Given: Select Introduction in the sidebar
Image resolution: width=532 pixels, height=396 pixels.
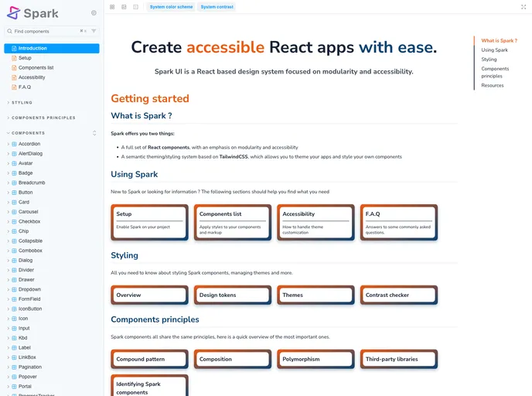Looking at the screenshot, I should [x=52, y=48].
